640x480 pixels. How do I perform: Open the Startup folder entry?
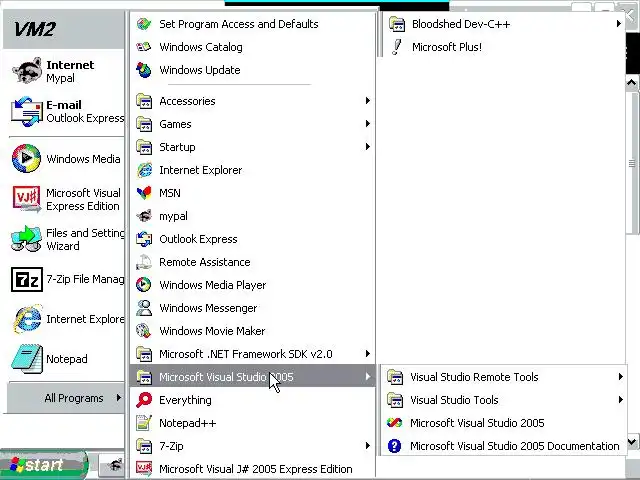click(253, 147)
